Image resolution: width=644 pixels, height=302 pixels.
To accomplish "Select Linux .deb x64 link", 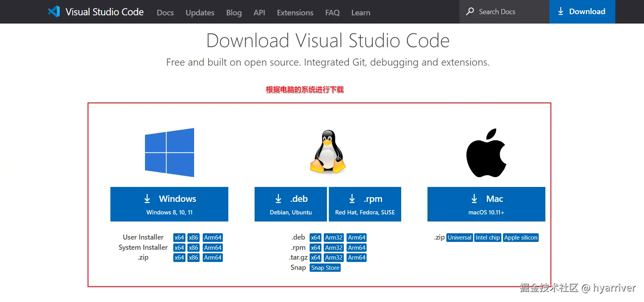I will tap(316, 238).
